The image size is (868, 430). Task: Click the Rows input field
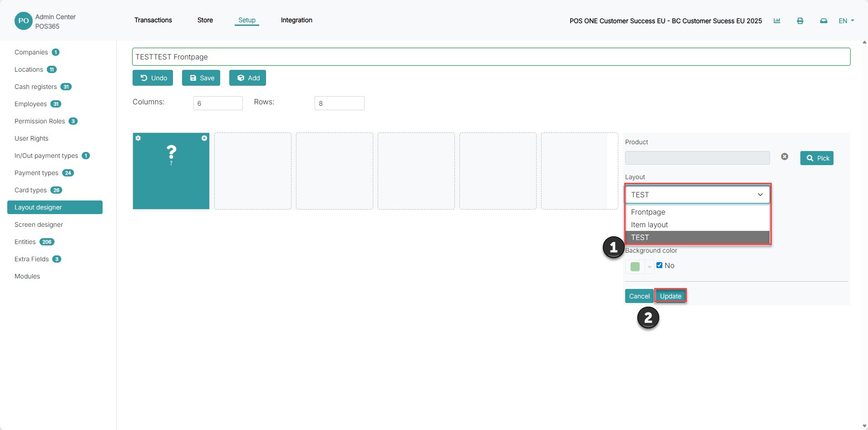coord(340,103)
